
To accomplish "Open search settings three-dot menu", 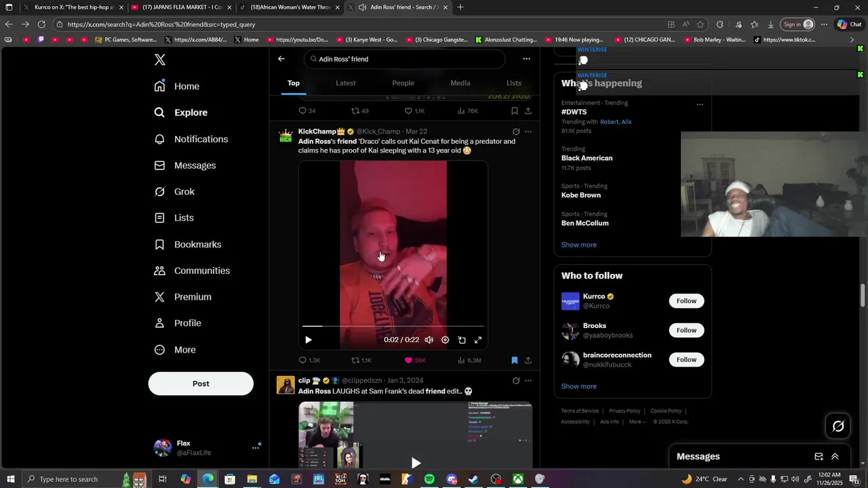I will tap(526, 59).
